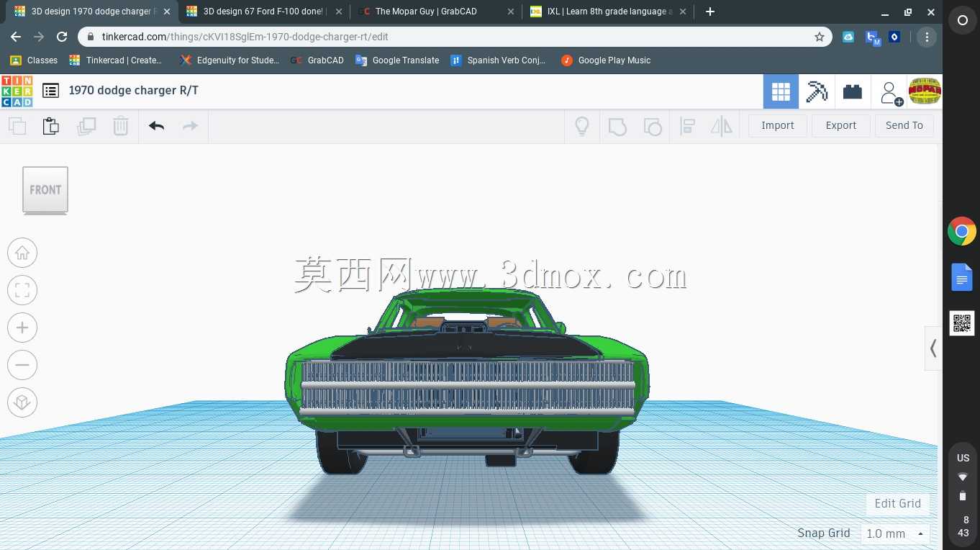Toggle the Show all lightbulb icon

click(x=582, y=127)
